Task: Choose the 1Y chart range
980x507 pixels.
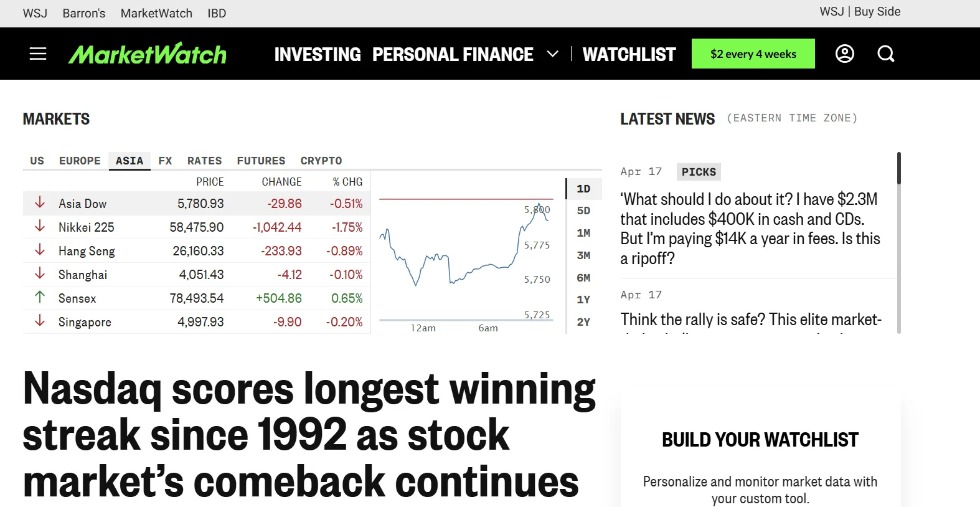Action: point(583,300)
